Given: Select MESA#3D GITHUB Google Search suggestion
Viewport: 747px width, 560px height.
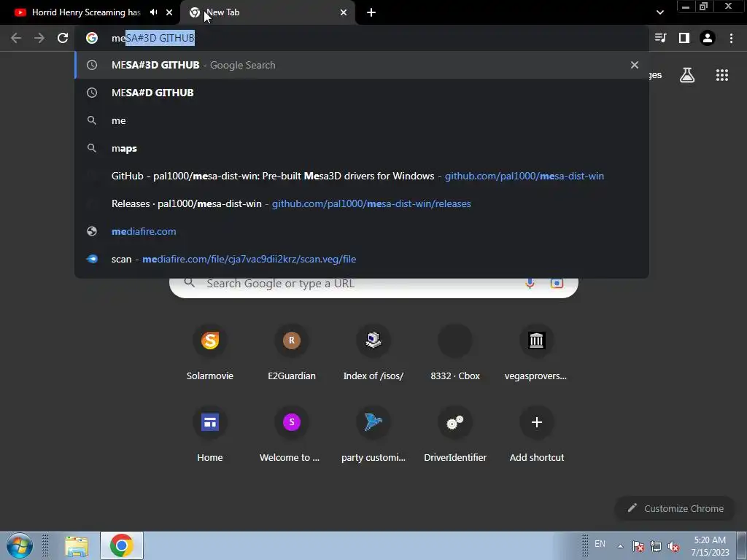Looking at the screenshot, I should pos(362,65).
